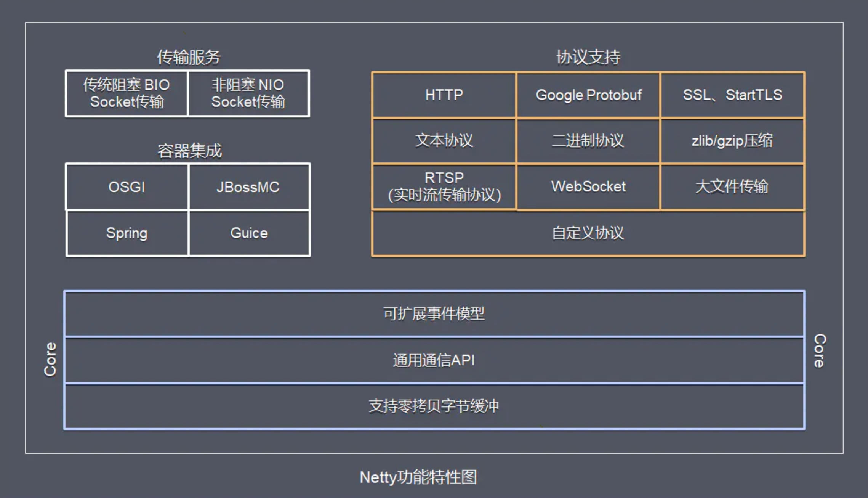Screen dimensions: 868x498
Task: Select the Google Protobuf box
Action: click(x=588, y=95)
